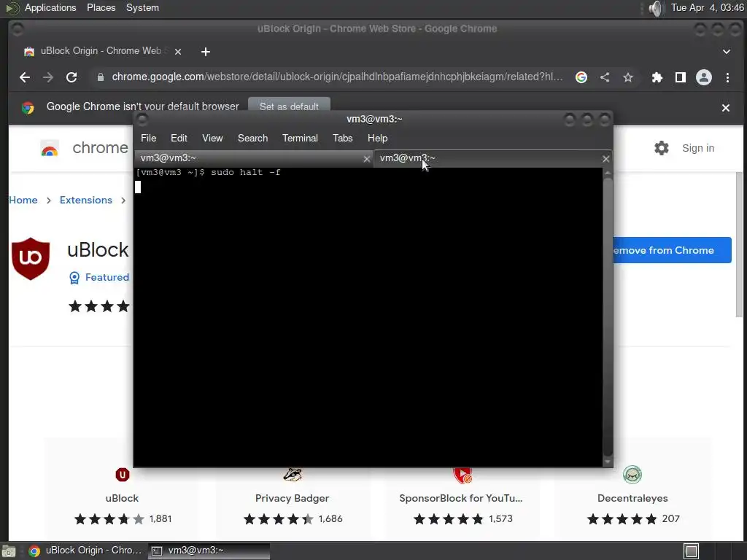This screenshot has height=560, width=747.
Task: Sign in to Chrome Web Store
Action: click(x=698, y=148)
